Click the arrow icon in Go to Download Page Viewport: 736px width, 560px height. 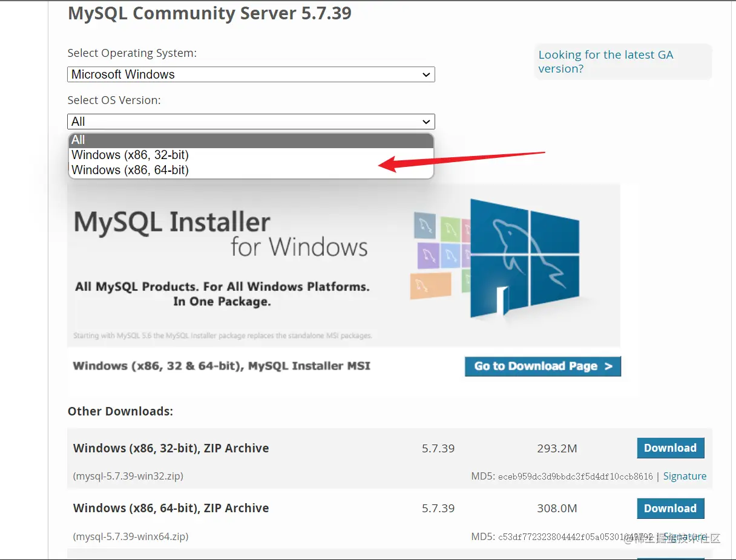[x=608, y=366]
